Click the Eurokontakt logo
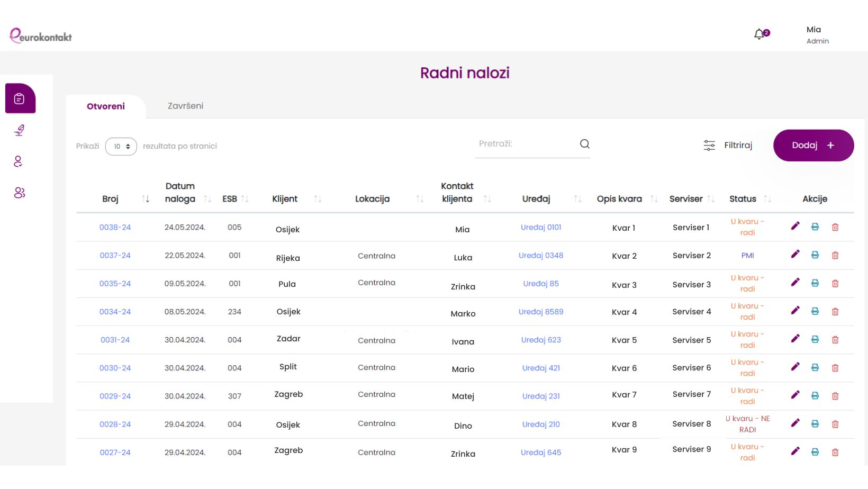This screenshot has height=489, width=868. tap(41, 35)
